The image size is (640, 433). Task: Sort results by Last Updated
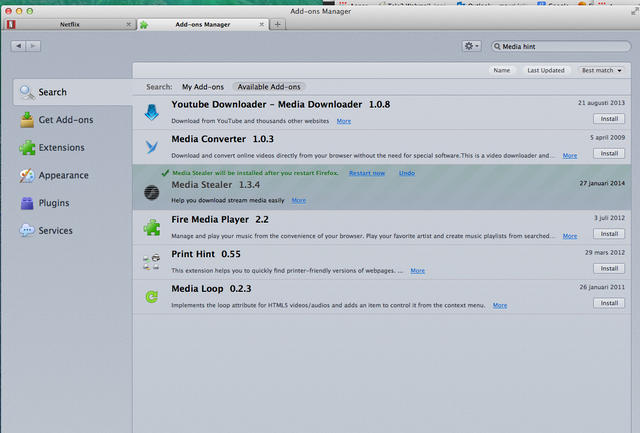pyautogui.click(x=546, y=71)
